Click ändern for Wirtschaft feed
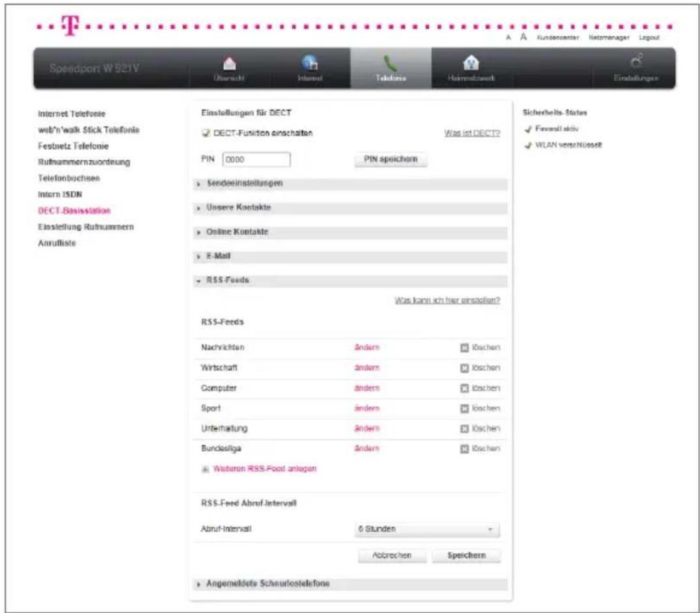This screenshot has height=613, width=700. [x=366, y=368]
